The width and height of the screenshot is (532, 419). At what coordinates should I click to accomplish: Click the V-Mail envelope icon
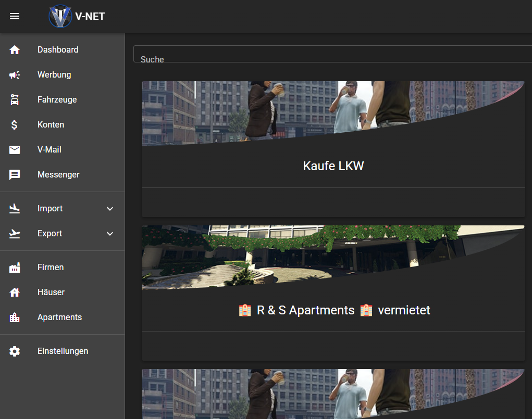tap(15, 150)
